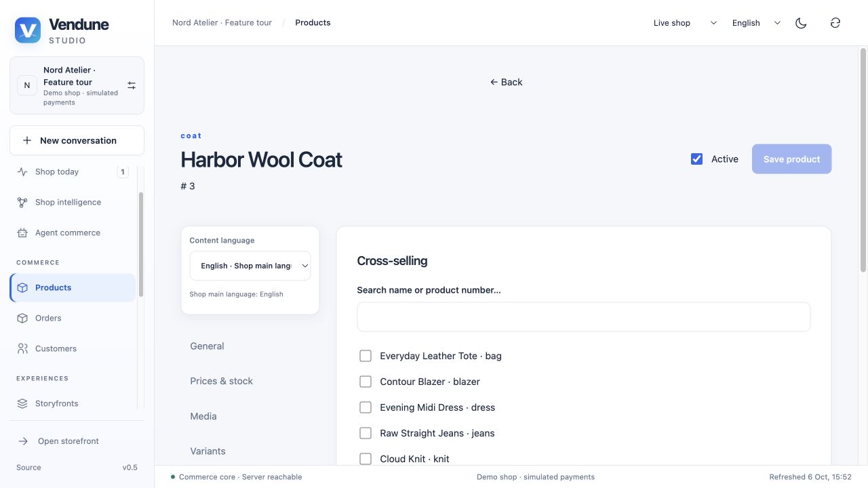Click the main page vertical scrollbar
868x488 pixels.
(863, 160)
